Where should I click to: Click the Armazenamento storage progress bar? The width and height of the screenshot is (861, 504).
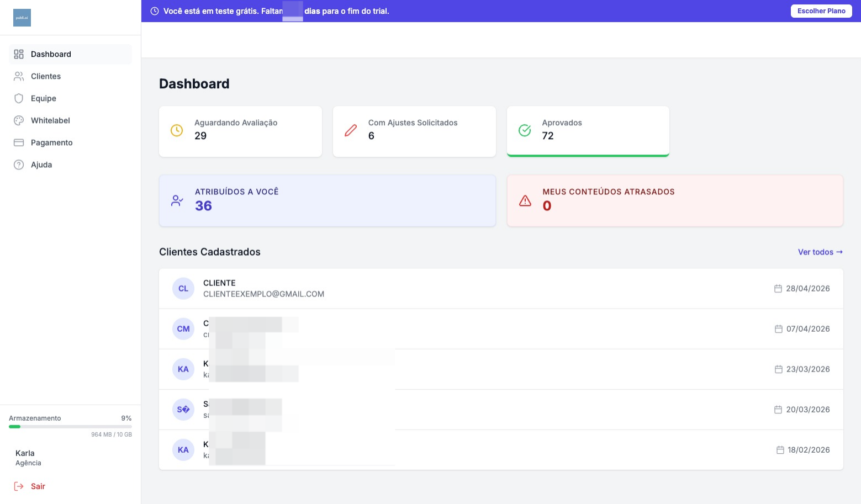point(70,427)
